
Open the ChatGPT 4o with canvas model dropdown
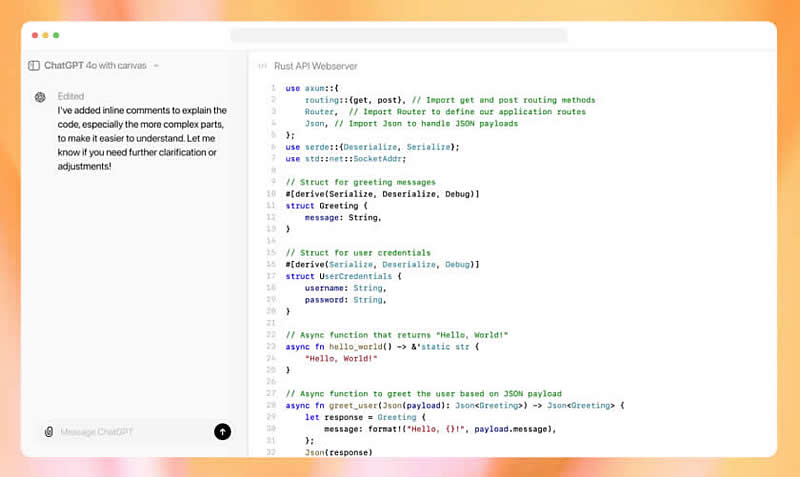pos(95,66)
